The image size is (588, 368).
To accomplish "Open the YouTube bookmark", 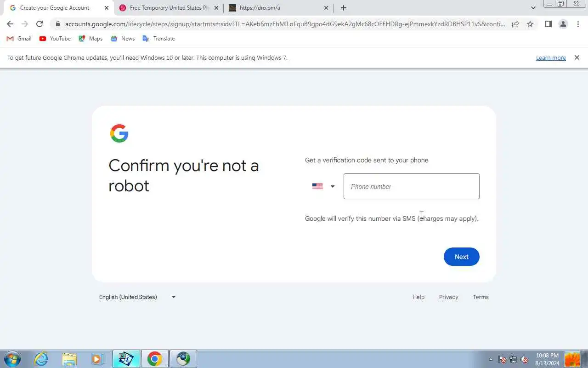I will 55,39.
